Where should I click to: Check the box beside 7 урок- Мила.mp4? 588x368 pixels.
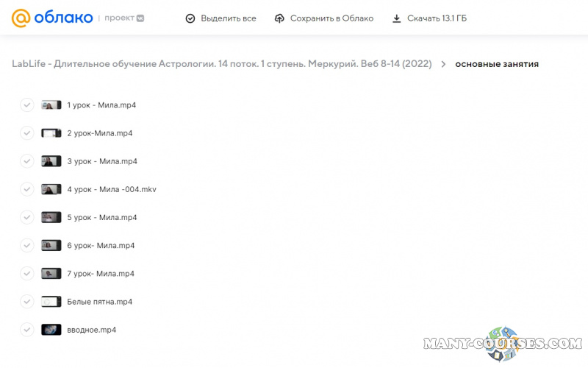tap(27, 273)
